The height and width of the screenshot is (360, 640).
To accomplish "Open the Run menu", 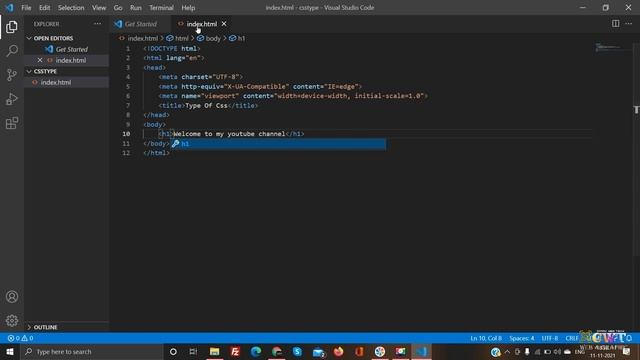I will coord(136,8).
